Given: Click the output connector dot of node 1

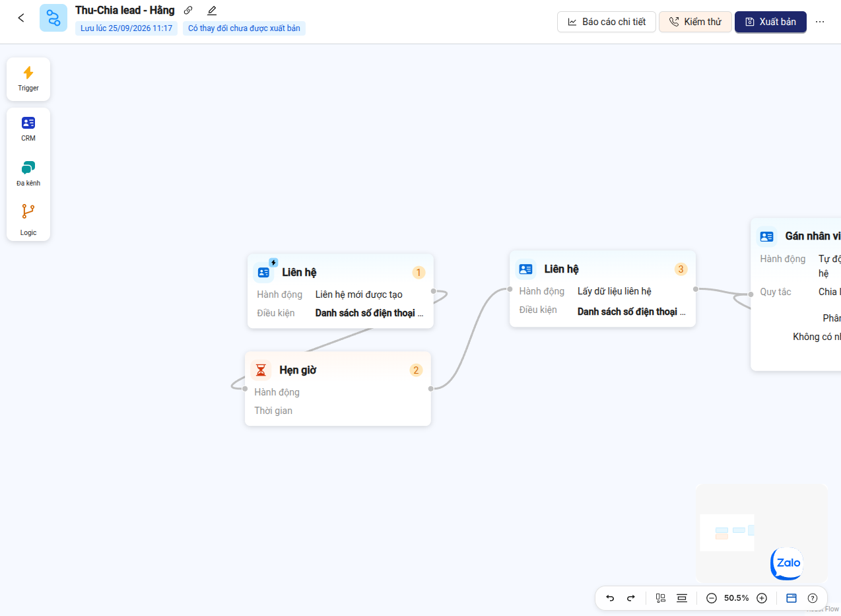Looking at the screenshot, I should tap(434, 291).
